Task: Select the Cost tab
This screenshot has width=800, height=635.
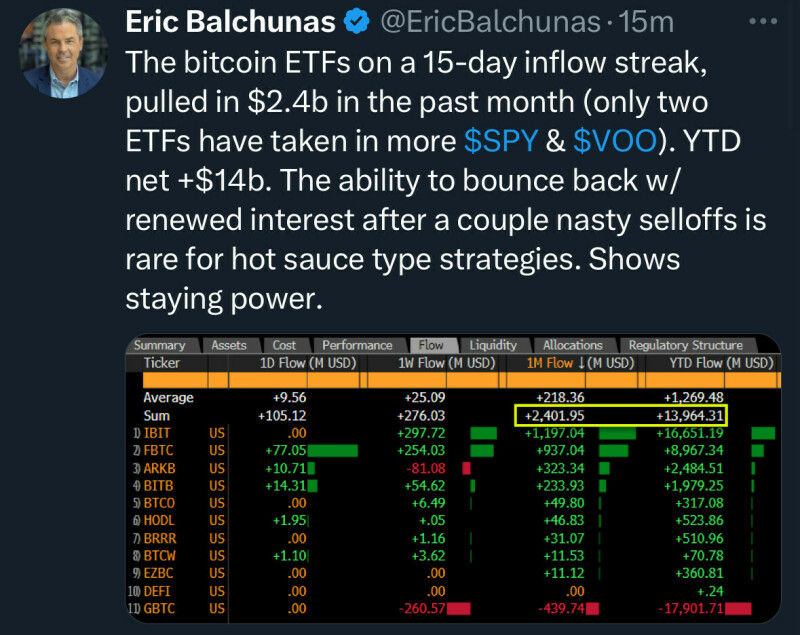Action: (x=284, y=345)
